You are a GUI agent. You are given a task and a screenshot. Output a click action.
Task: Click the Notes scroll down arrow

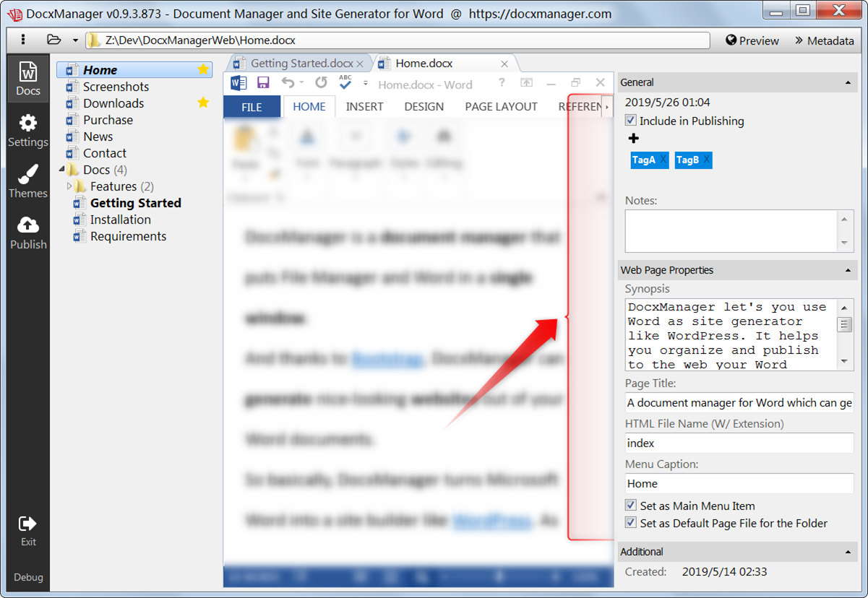coord(844,243)
